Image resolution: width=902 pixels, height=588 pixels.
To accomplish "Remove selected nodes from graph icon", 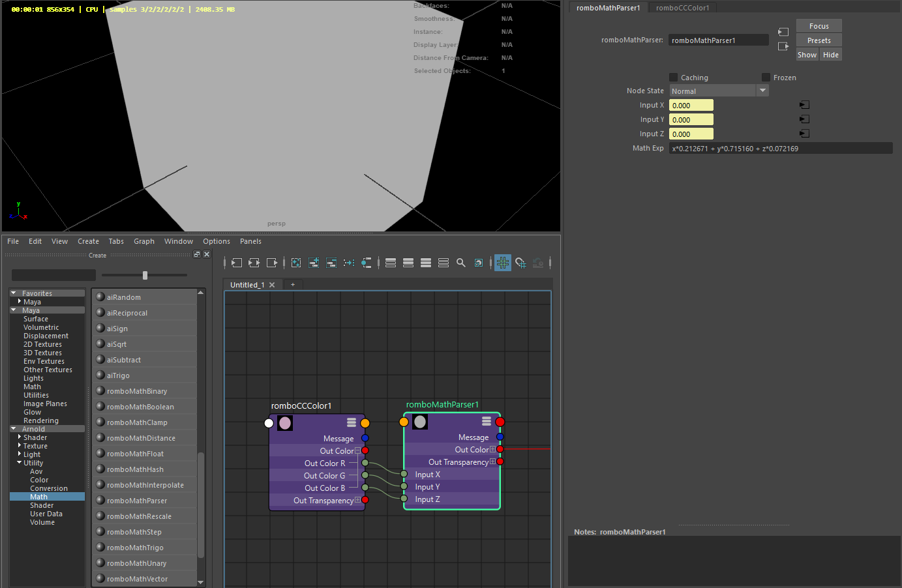I will click(331, 263).
